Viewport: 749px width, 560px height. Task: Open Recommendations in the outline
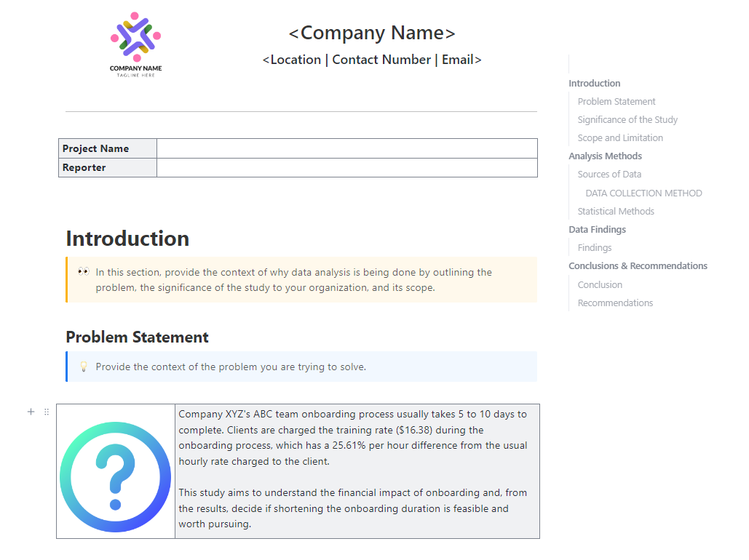click(x=615, y=303)
